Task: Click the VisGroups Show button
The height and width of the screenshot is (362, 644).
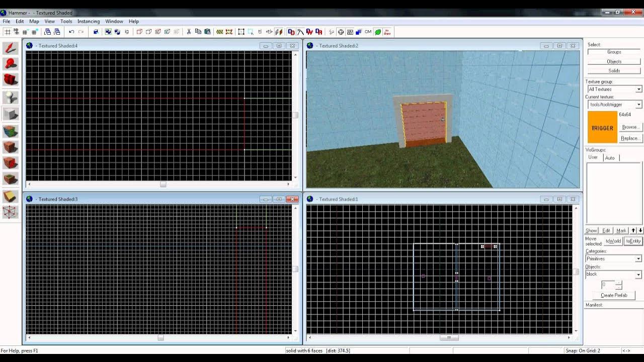Action: point(591,231)
